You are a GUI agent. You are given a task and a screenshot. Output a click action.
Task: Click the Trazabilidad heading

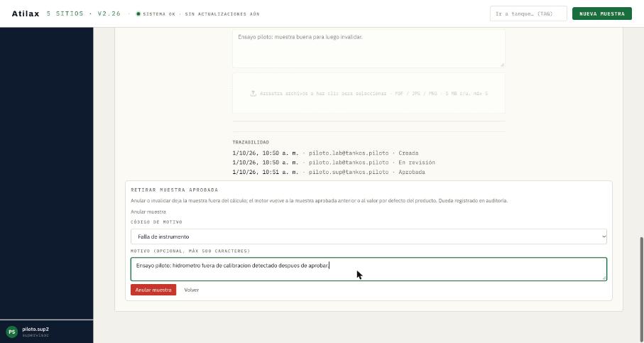click(251, 142)
